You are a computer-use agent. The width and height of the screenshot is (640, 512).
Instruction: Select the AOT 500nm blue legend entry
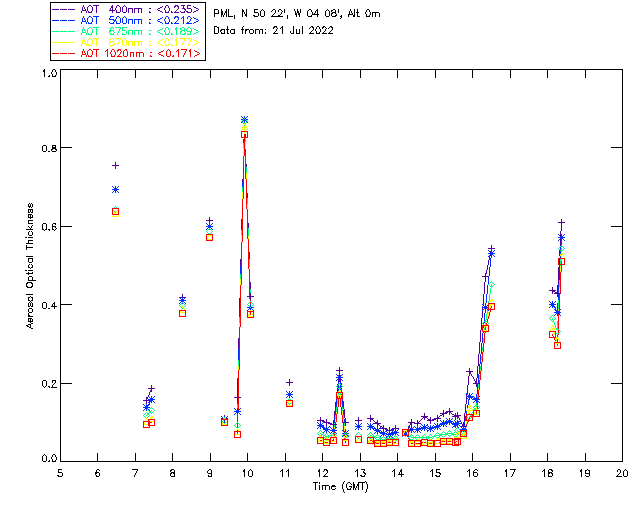pos(126,20)
